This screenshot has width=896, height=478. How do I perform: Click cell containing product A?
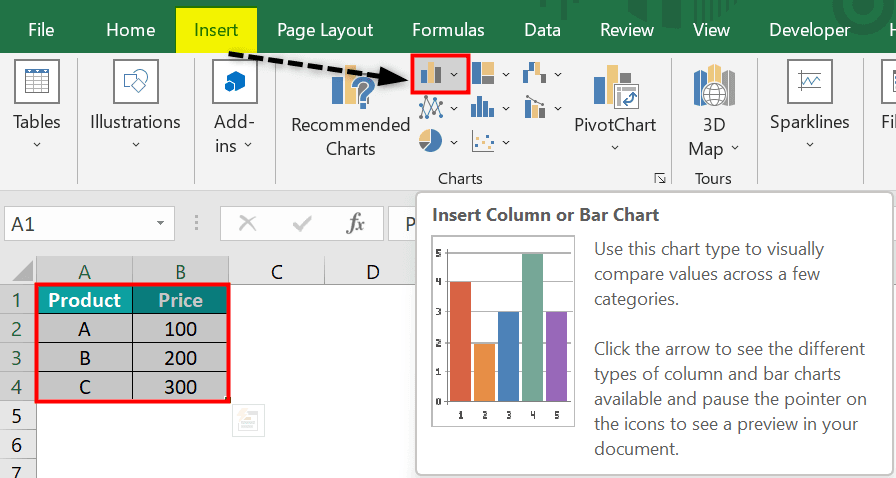(85, 329)
